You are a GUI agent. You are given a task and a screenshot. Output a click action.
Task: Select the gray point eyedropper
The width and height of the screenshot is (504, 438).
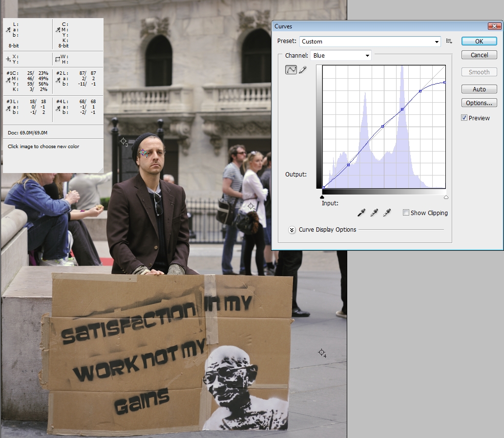[374, 213]
